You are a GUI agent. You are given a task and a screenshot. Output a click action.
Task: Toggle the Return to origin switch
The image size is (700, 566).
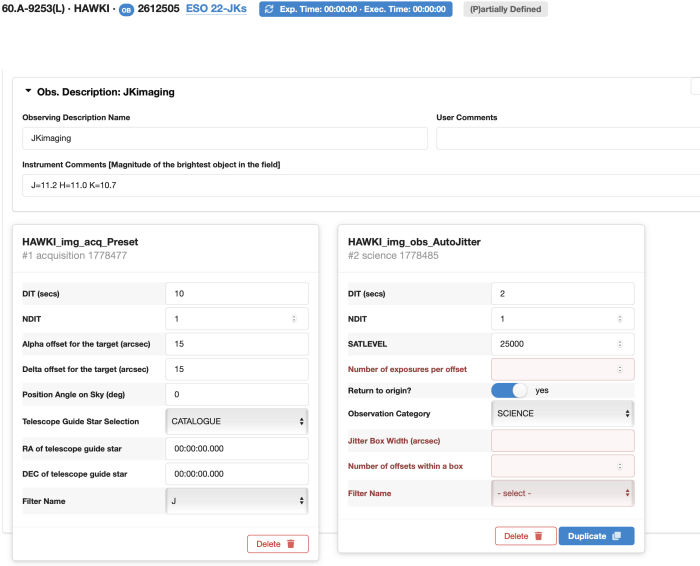pos(509,390)
